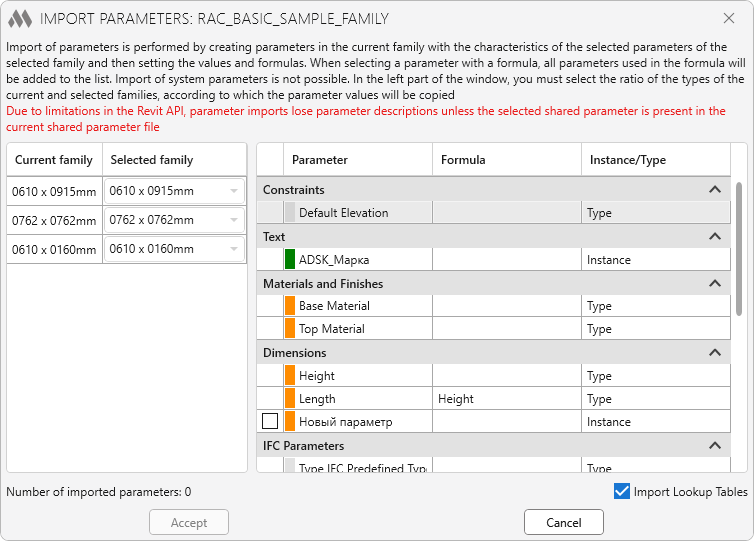Image resolution: width=754 pixels, height=541 pixels.
Task: Click the green swatch beside ADSK_Марка
Action: point(289,259)
